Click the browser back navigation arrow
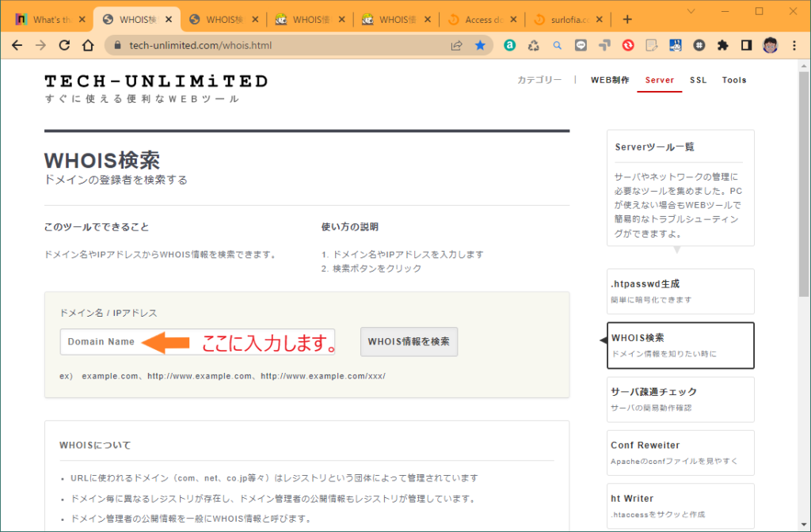The image size is (811, 532). click(17, 45)
